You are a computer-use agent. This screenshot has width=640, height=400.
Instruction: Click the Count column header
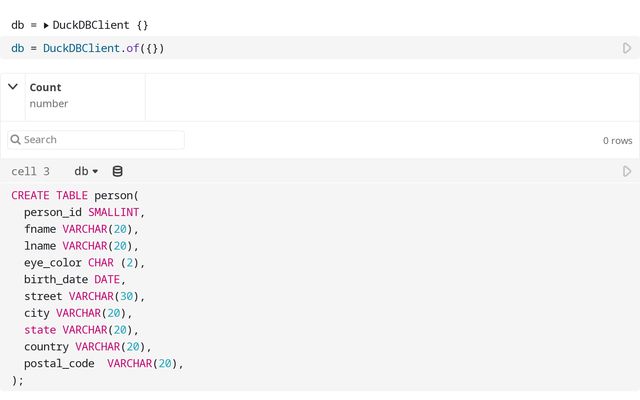[x=45, y=88]
